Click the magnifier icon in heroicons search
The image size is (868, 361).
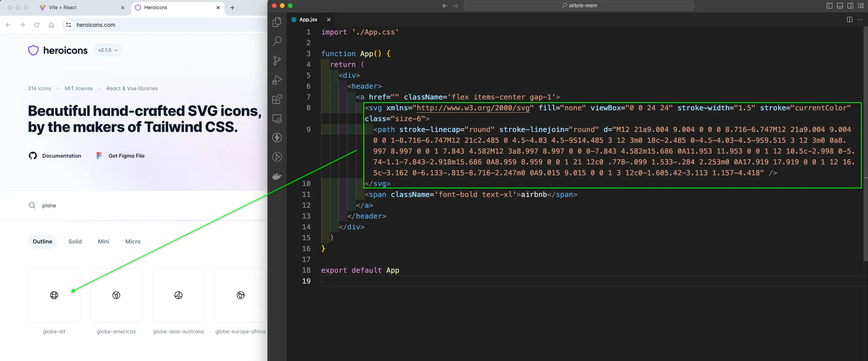coord(32,205)
